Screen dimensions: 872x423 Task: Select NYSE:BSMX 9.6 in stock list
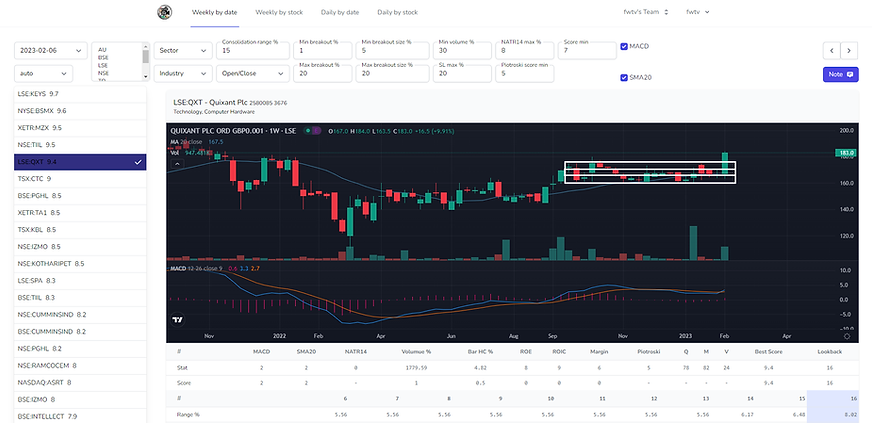click(x=80, y=111)
